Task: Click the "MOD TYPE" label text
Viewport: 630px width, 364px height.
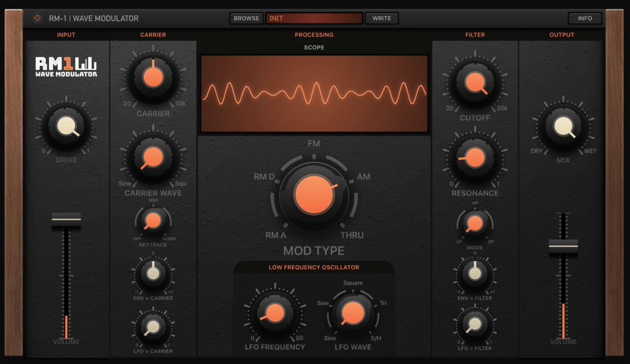Action: [x=314, y=251]
